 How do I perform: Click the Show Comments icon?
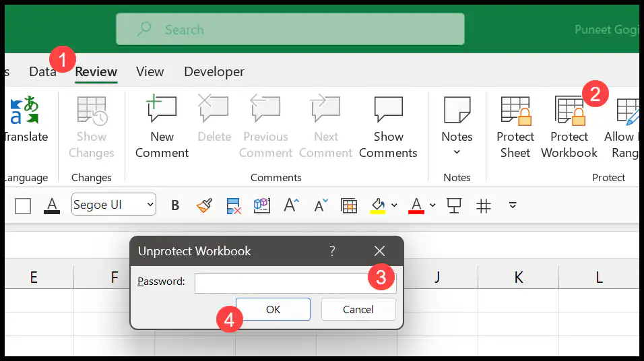[x=388, y=109]
